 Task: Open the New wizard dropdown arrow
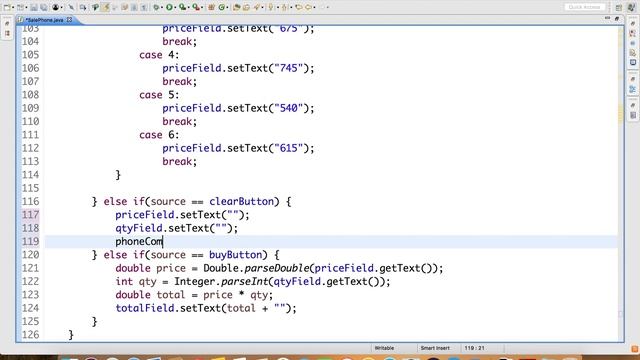pos(13,7)
